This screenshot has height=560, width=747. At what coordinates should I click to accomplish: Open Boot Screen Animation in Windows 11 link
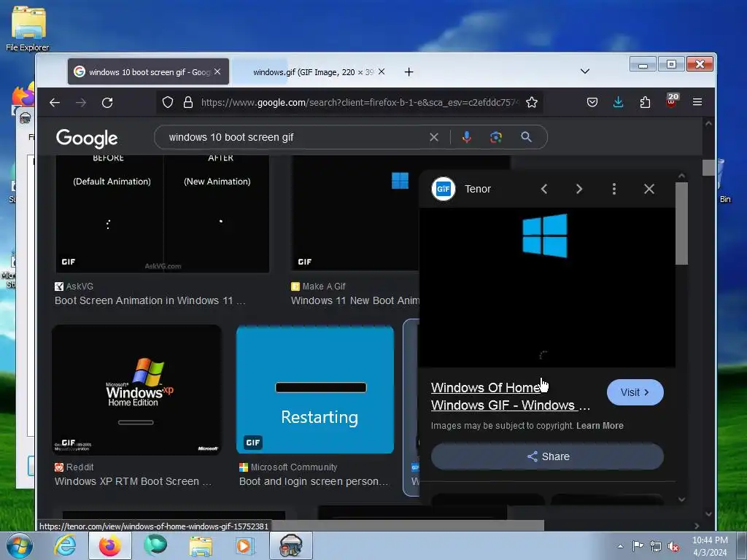point(150,300)
